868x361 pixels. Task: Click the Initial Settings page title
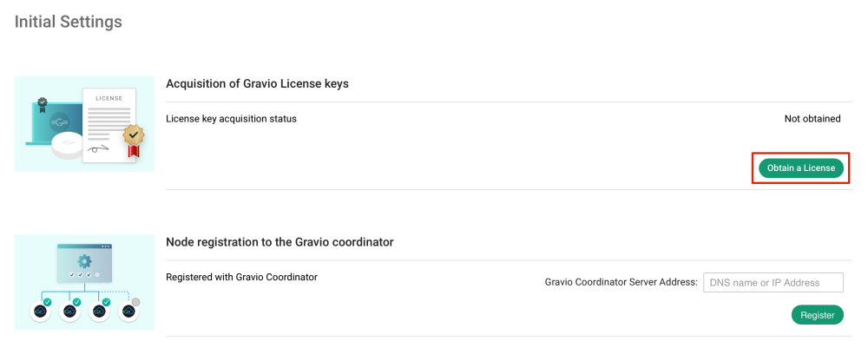[68, 22]
